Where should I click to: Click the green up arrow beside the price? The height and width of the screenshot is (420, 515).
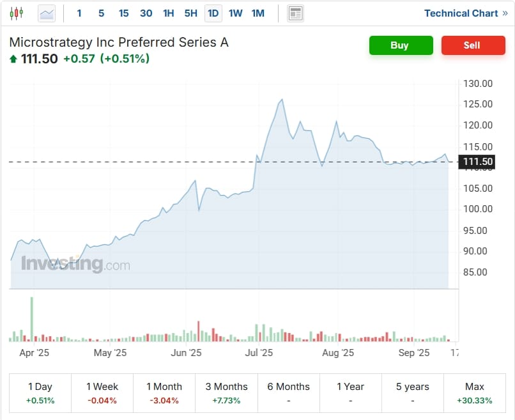(x=13, y=59)
